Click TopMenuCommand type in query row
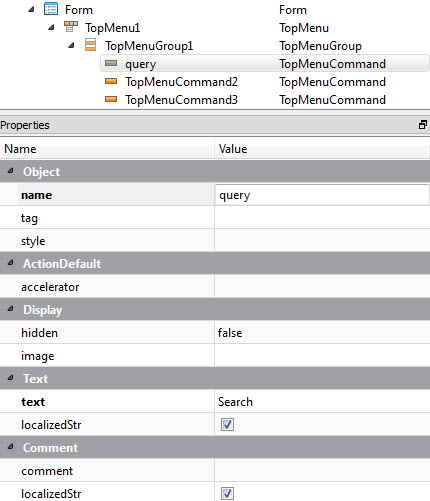The width and height of the screenshot is (430, 501). coord(332,64)
